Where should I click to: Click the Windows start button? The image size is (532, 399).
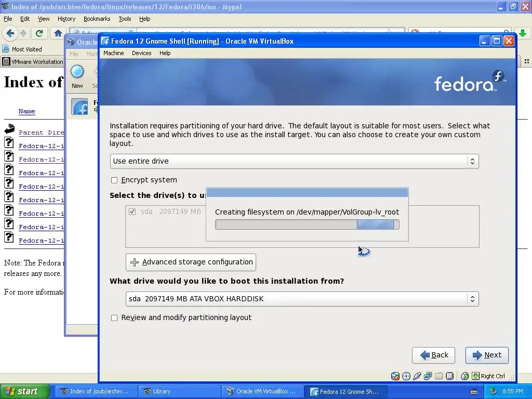[x=24, y=391]
